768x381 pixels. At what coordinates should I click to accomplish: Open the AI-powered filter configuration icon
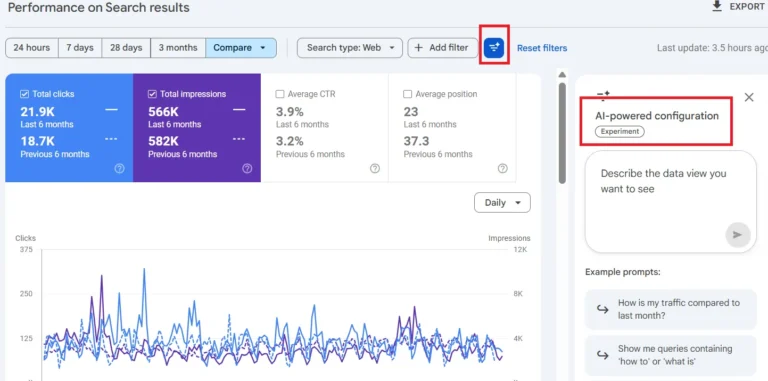494,48
